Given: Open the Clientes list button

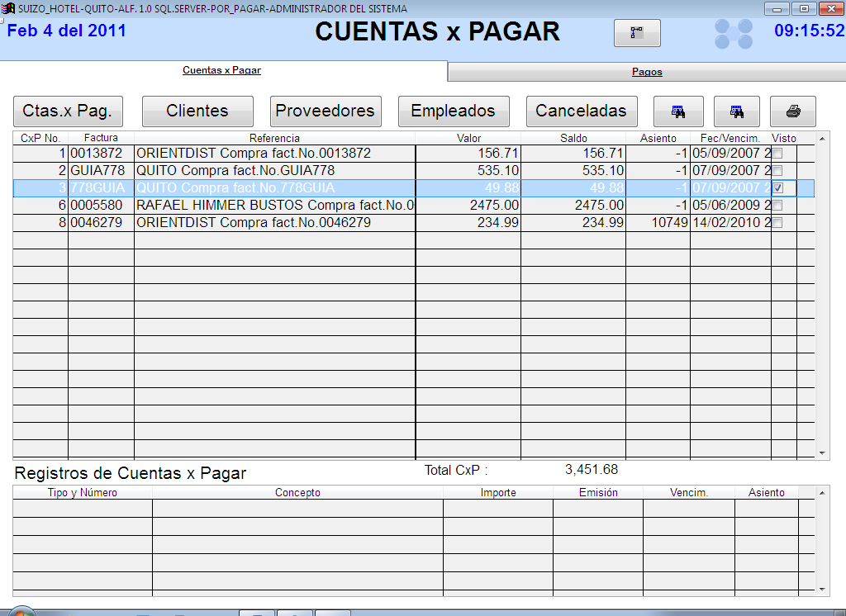Looking at the screenshot, I should pos(197,111).
